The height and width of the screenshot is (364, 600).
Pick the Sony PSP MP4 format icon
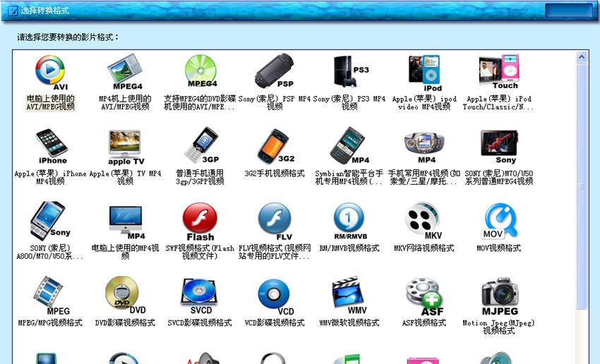pyautogui.click(x=274, y=71)
